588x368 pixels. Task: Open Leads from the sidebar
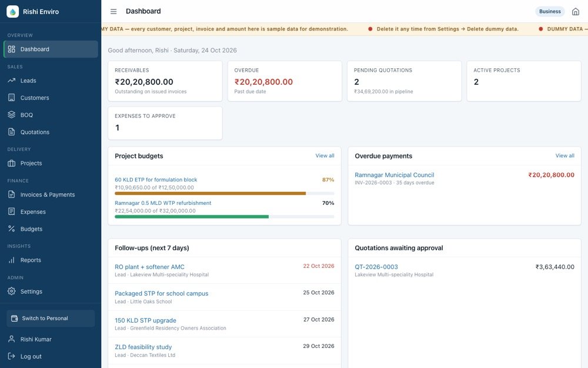51,80
